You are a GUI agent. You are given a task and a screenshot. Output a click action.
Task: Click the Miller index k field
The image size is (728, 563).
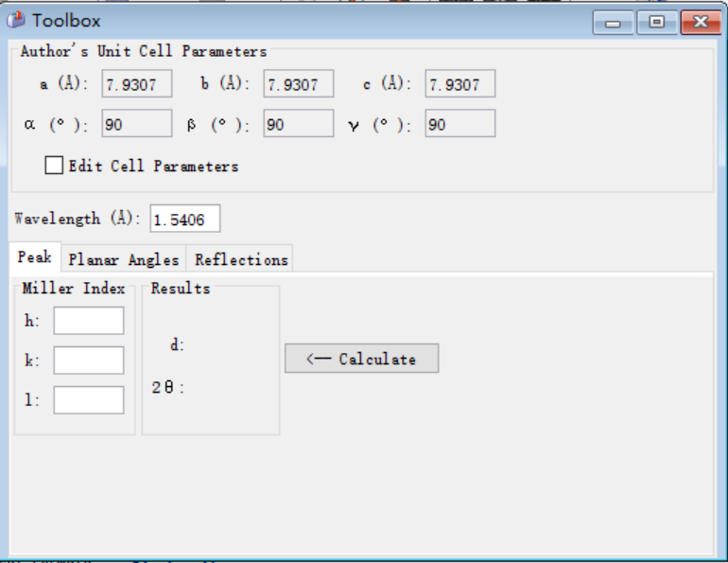[x=89, y=360]
